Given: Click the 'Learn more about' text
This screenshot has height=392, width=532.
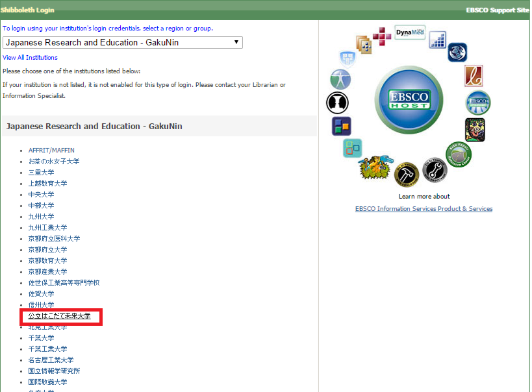Looking at the screenshot, I should [x=424, y=197].
